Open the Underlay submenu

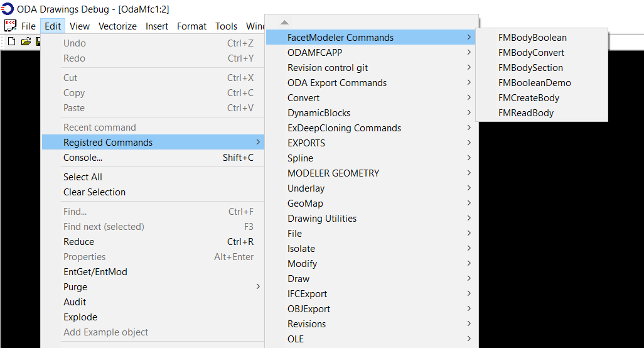(370, 188)
